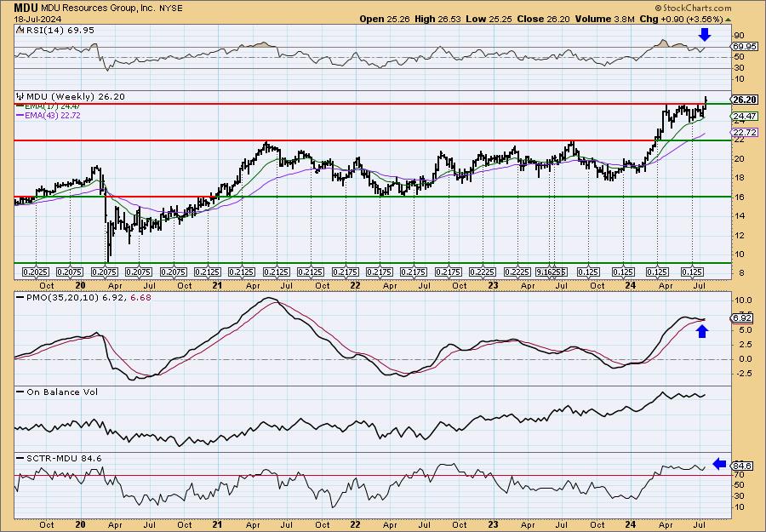Open the StockCharts.com copyright label
766x532 pixels.
click(x=693, y=8)
